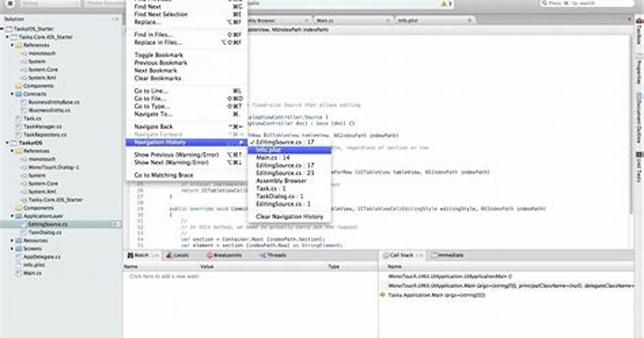Image resolution: width=644 pixels, height=338 pixels.
Task: Open the Threads pad tab
Action: click(x=273, y=256)
